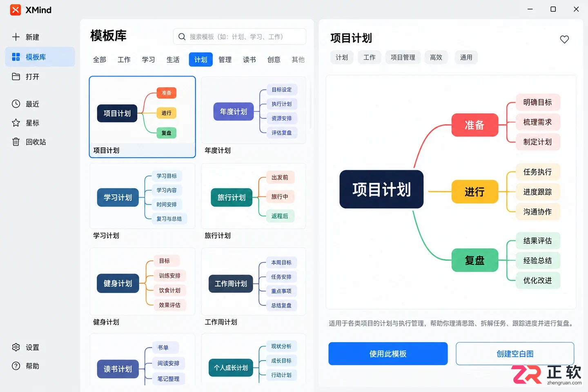This screenshot has height=392, width=588.
Task: Select the 健身计划 template thumbnail
Action: coord(143,282)
